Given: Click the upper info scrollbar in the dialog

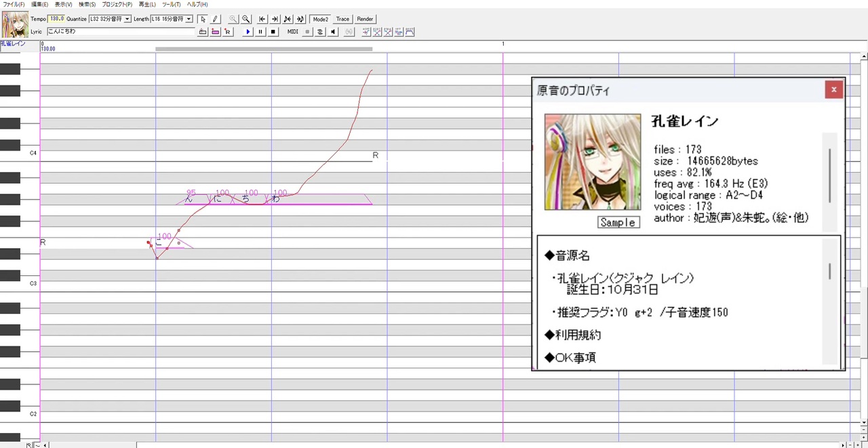Looking at the screenshot, I should [x=829, y=175].
